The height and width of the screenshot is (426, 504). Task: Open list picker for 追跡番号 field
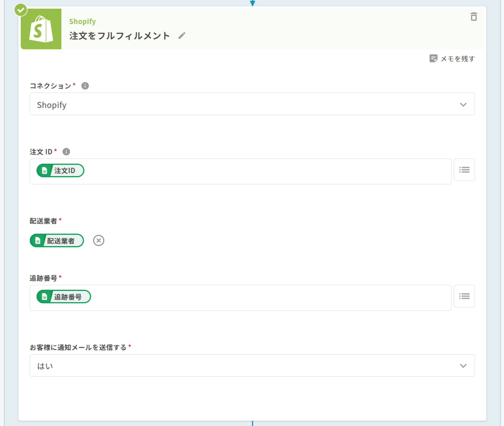(x=464, y=296)
